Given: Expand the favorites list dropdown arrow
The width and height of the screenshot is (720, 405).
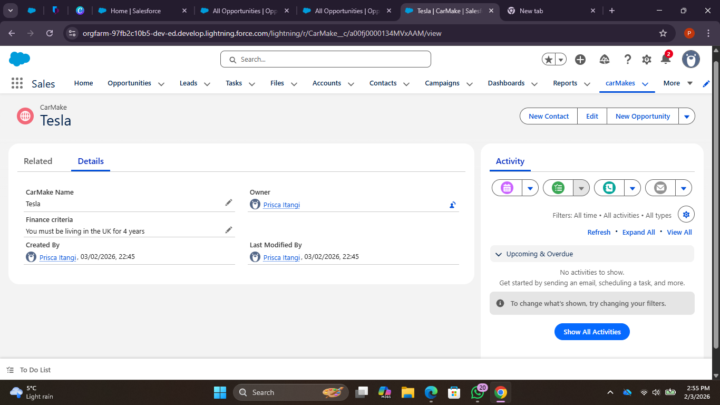Looking at the screenshot, I should 561,59.
